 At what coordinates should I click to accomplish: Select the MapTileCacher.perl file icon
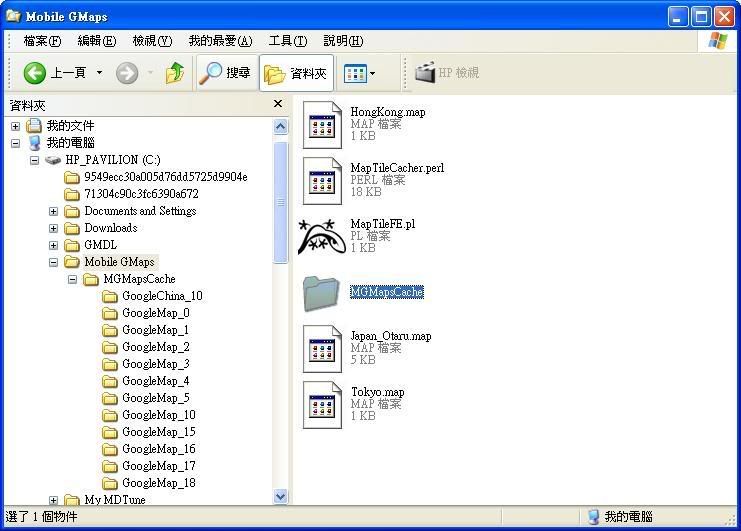(322, 180)
